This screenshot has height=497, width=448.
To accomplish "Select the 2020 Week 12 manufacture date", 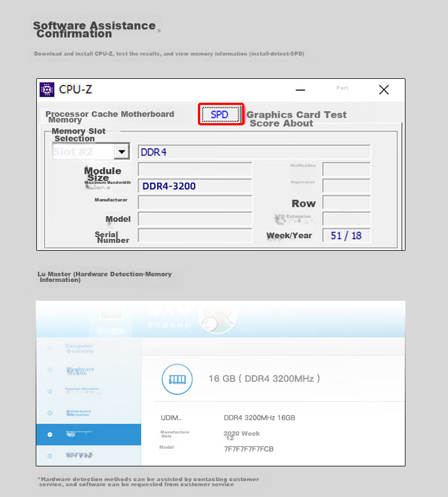I will pos(242,436).
